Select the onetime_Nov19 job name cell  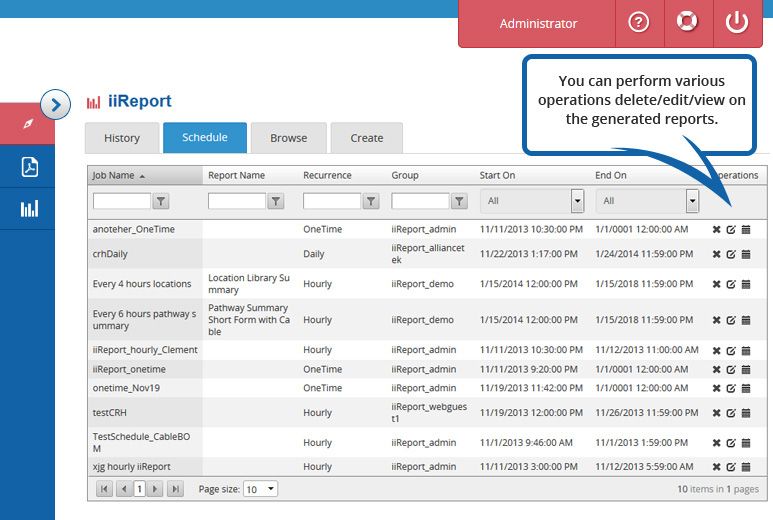[x=145, y=388]
